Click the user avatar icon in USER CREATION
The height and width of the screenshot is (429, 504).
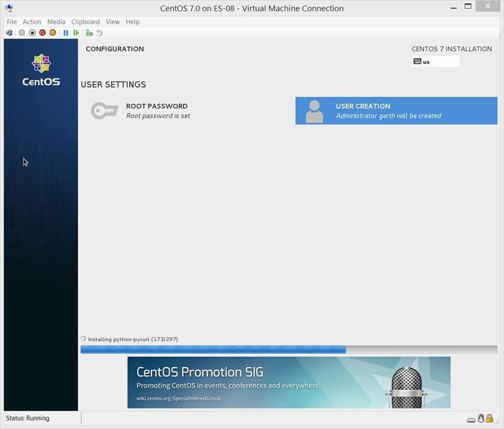pos(313,111)
